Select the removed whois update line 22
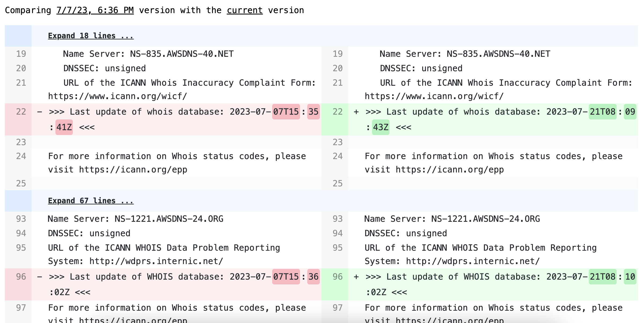The width and height of the screenshot is (644, 323). click(161, 112)
